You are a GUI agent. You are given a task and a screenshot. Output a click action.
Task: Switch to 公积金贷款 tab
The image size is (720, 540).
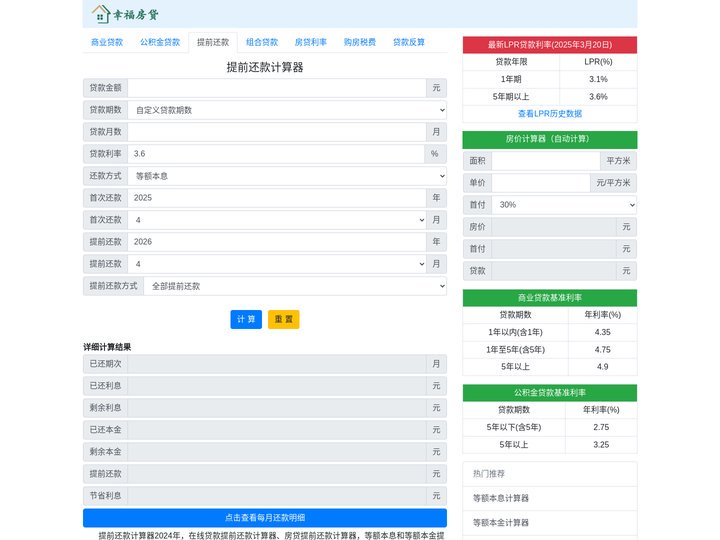click(x=160, y=42)
